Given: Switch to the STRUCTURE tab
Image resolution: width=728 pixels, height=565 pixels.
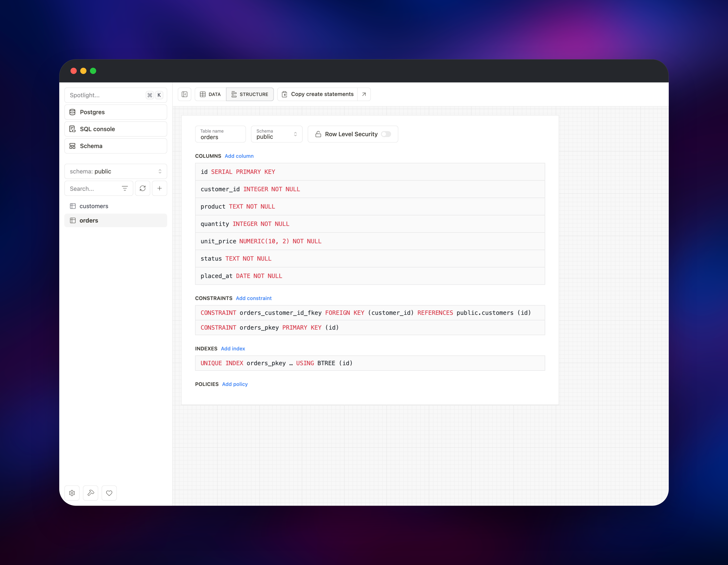Looking at the screenshot, I should [x=250, y=94].
